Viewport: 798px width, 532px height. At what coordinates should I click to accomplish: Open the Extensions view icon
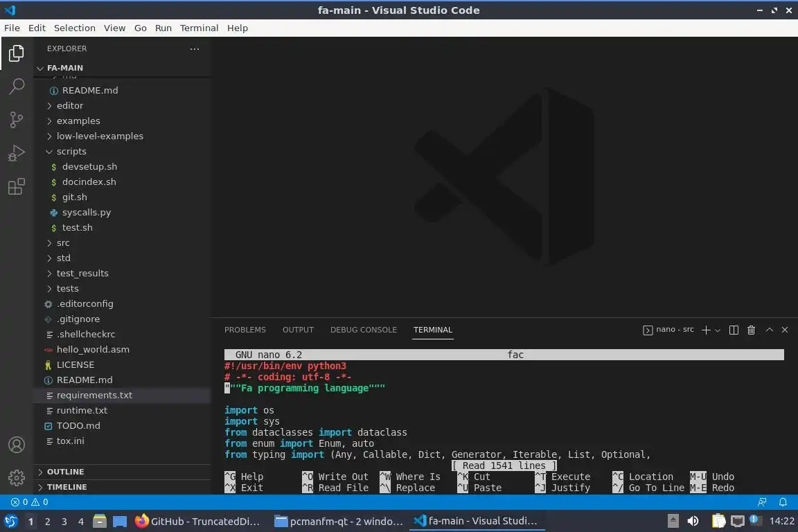(x=17, y=187)
